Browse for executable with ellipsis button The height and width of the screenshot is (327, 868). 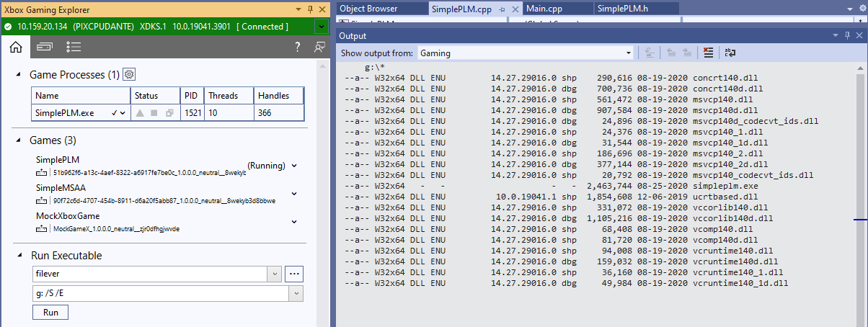(294, 274)
